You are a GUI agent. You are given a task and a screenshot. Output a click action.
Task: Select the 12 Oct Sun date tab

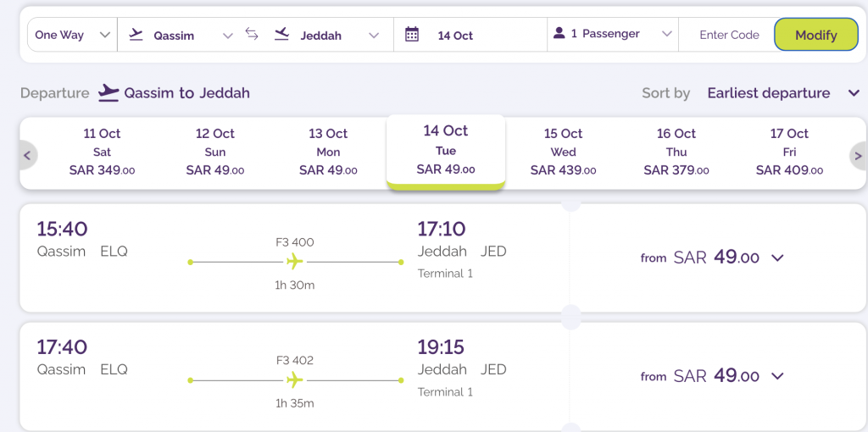(x=214, y=152)
